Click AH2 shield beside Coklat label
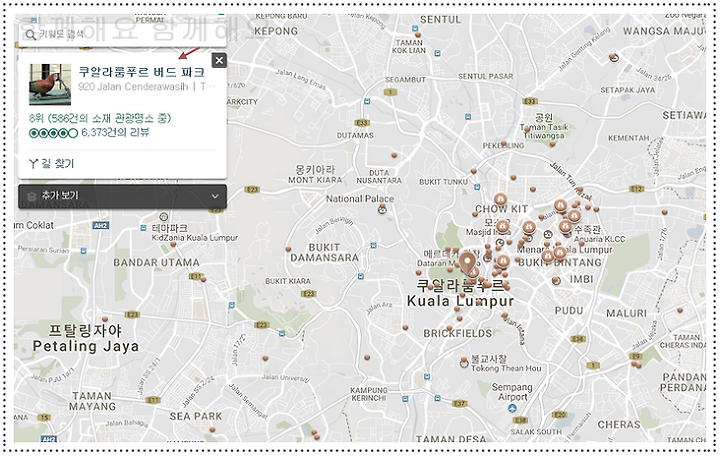 click(x=100, y=225)
